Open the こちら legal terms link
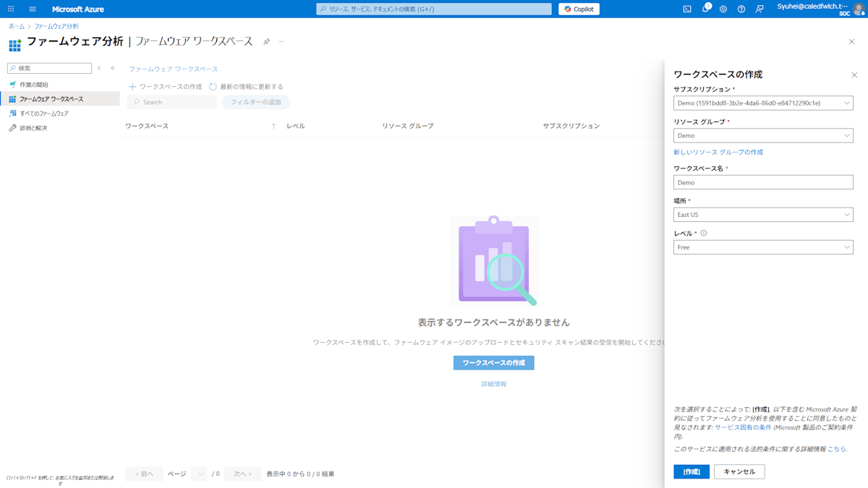This screenshot has width=868, height=488. [x=836, y=449]
